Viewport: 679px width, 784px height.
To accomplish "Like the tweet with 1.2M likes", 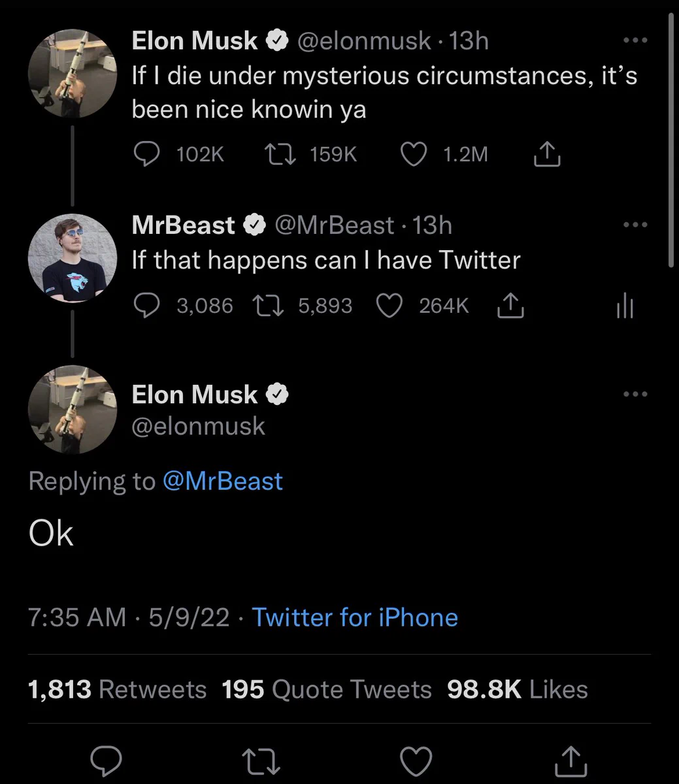I will [413, 154].
